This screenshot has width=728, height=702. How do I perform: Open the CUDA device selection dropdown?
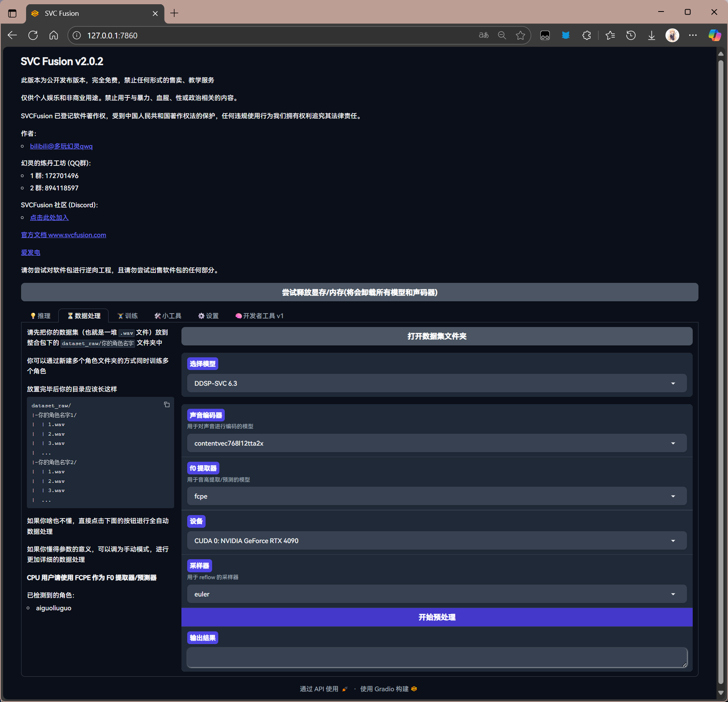pos(436,541)
